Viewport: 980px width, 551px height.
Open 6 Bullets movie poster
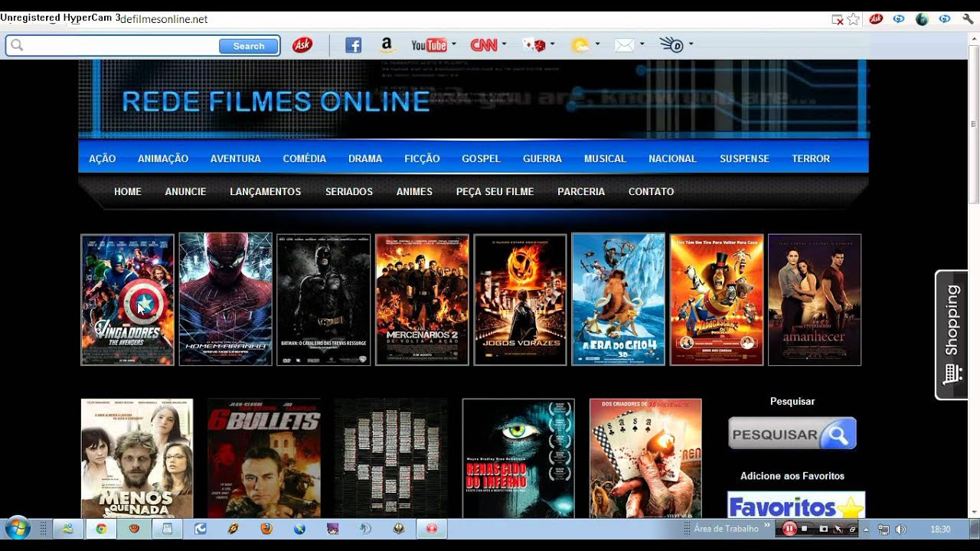point(264,458)
